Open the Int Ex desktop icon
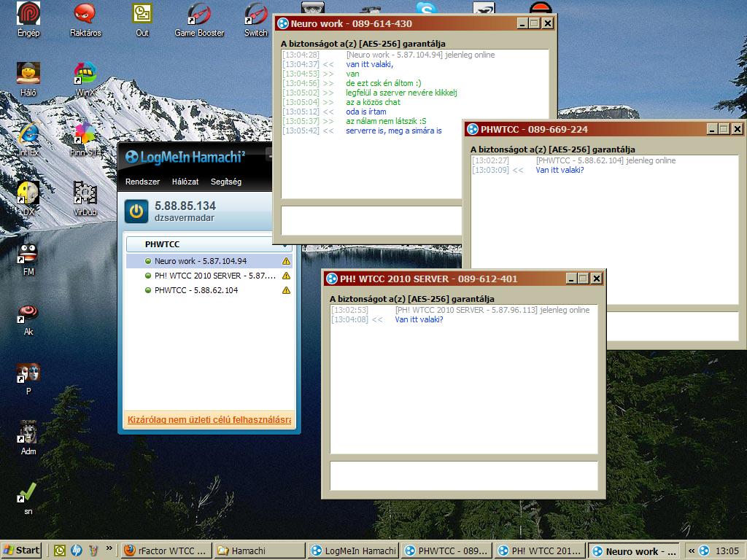 (x=28, y=139)
